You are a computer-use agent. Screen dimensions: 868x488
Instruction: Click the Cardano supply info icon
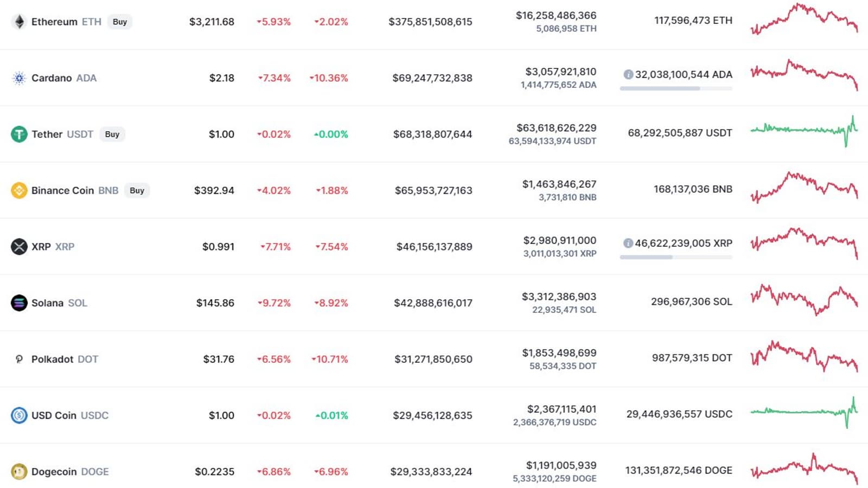tap(628, 74)
